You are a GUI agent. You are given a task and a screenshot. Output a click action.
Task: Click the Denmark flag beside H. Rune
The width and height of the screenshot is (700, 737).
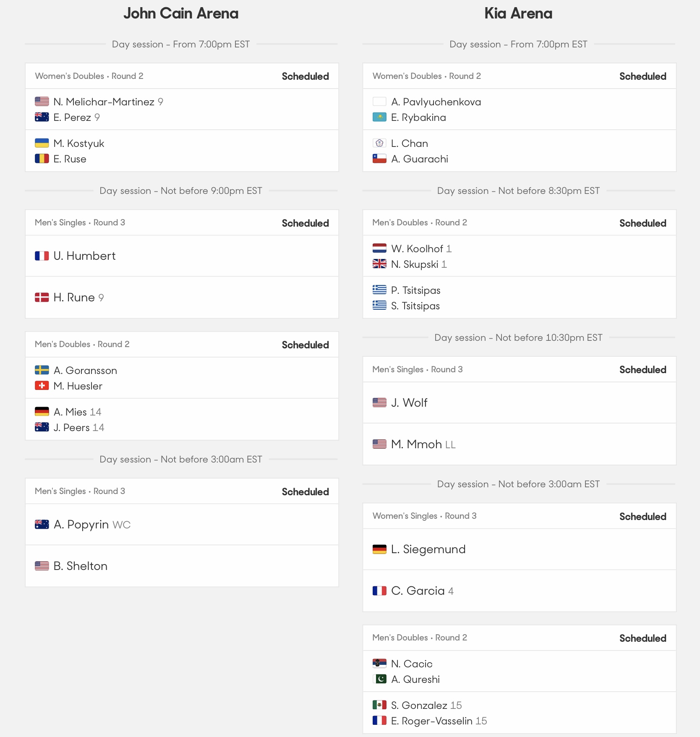[42, 298]
